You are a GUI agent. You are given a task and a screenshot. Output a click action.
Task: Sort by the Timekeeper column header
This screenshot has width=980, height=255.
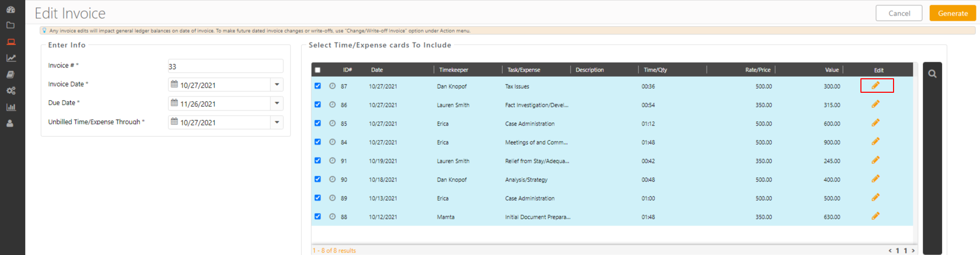(454, 70)
